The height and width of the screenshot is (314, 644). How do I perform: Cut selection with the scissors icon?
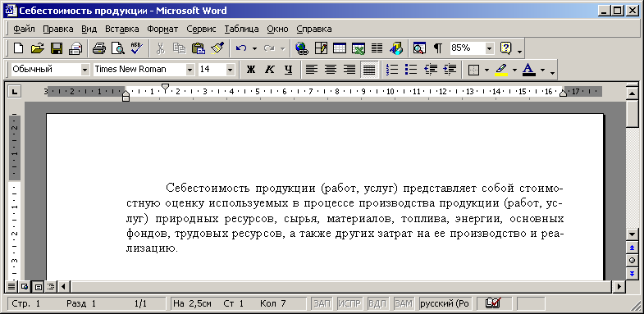(161, 48)
